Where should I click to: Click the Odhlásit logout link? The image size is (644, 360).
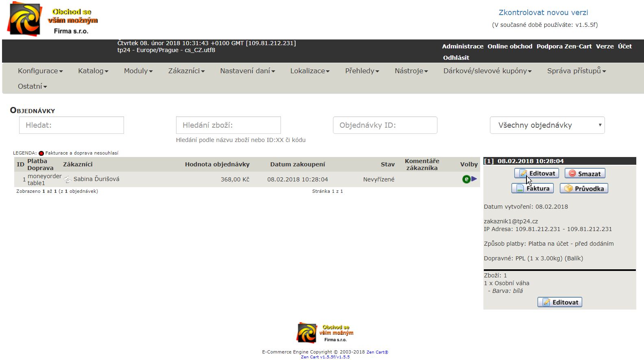(x=456, y=58)
